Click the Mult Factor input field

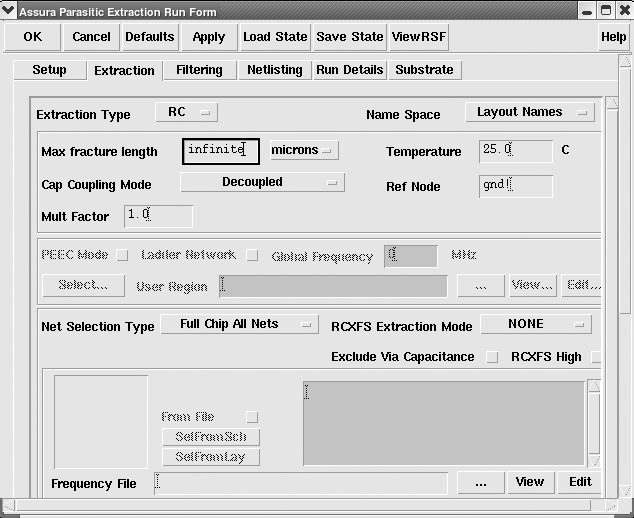tap(158, 216)
